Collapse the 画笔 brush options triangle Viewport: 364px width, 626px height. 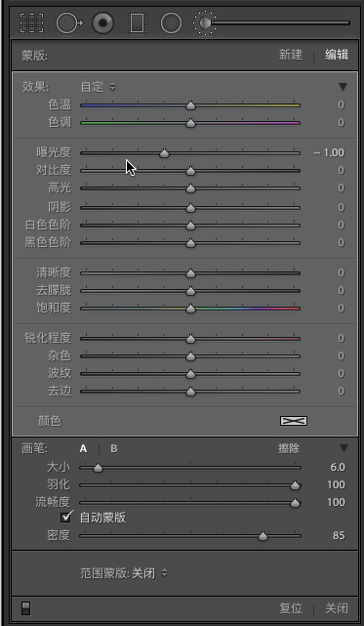(x=344, y=448)
